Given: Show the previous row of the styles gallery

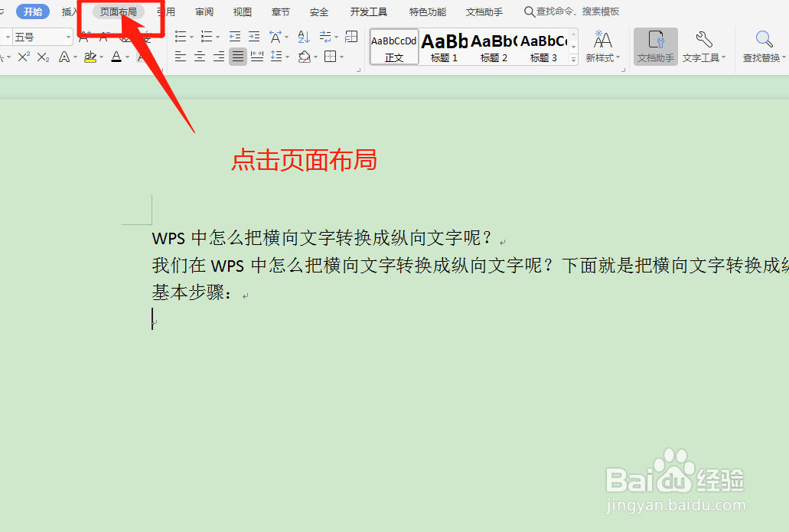Looking at the screenshot, I should (x=573, y=34).
